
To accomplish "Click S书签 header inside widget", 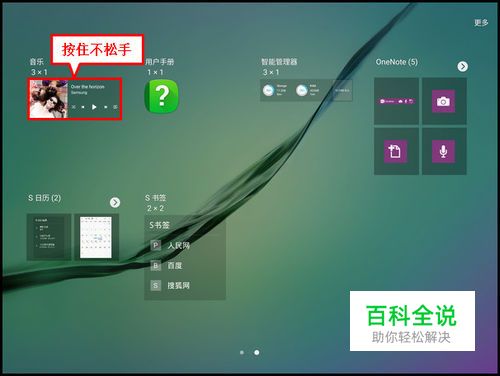I will tap(159, 225).
